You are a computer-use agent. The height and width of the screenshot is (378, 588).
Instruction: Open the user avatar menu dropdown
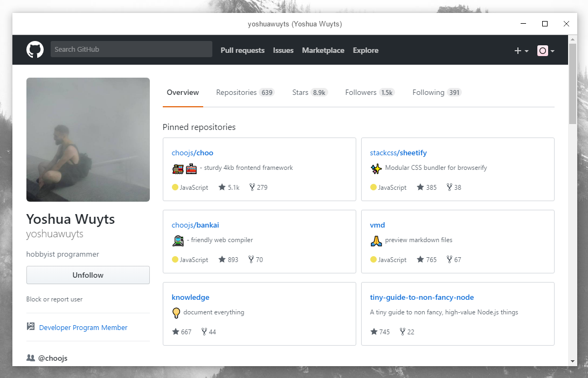[x=545, y=51]
